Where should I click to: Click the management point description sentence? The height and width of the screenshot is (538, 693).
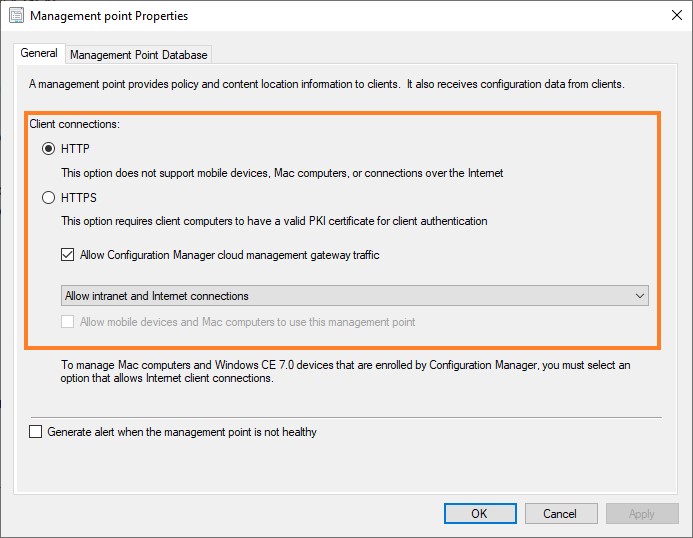tap(327, 84)
